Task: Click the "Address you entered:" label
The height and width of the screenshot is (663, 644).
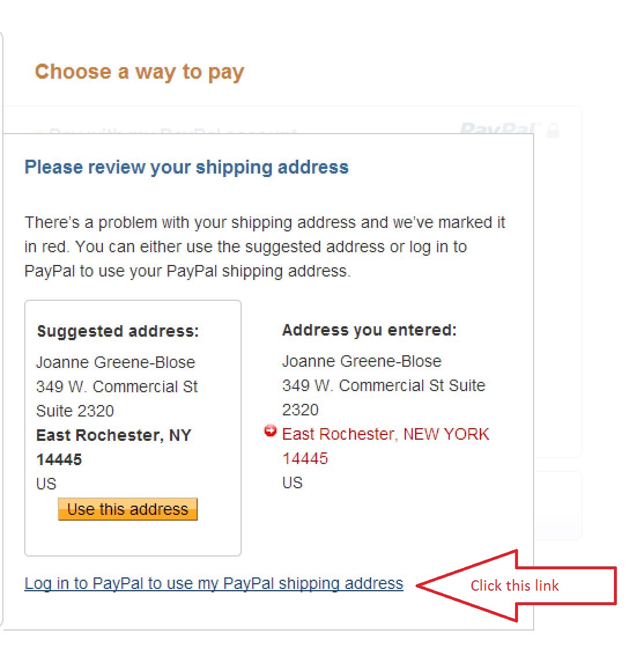Action: tap(369, 330)
